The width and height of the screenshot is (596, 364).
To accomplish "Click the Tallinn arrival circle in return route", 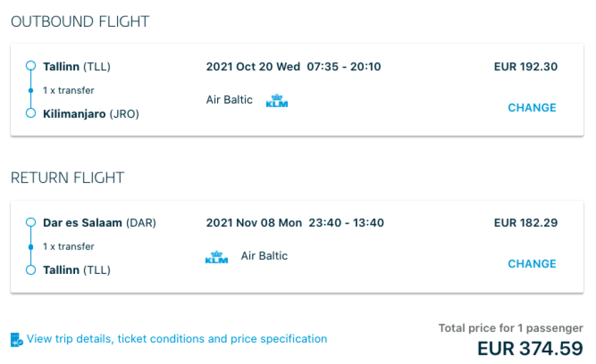I will (31, 270).
